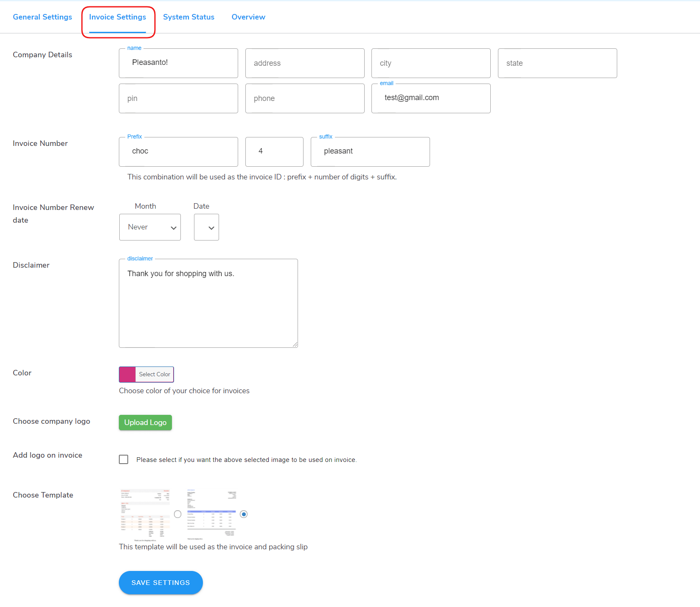700x607 pixels.
Task: Open the Month renew dropdown set to Never
Action: tap(150, 227)
